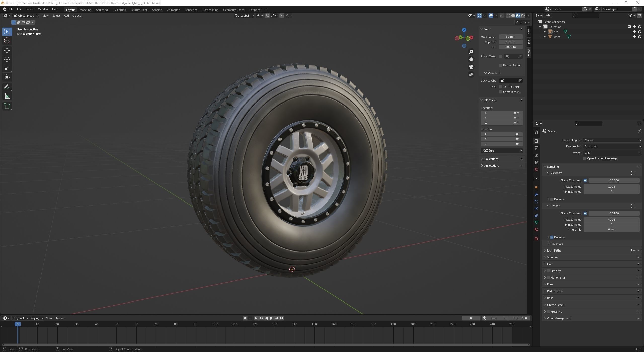Screen dimensions: 644x352
Task: Click the outliner search field
Action: [x=585, y=16]
